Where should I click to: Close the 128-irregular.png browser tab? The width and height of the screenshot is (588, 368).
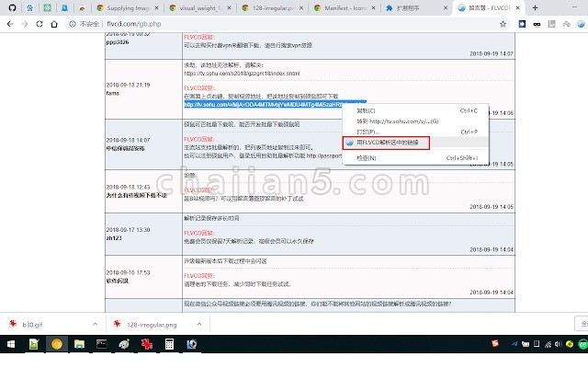click(x=301, y=7)
